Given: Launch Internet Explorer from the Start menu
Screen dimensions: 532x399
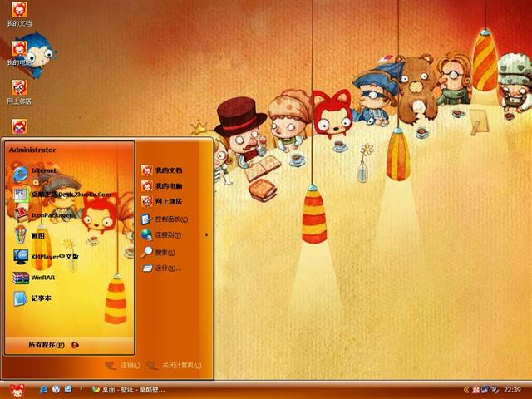Looking at the screenshot, I should click(35, 174).
